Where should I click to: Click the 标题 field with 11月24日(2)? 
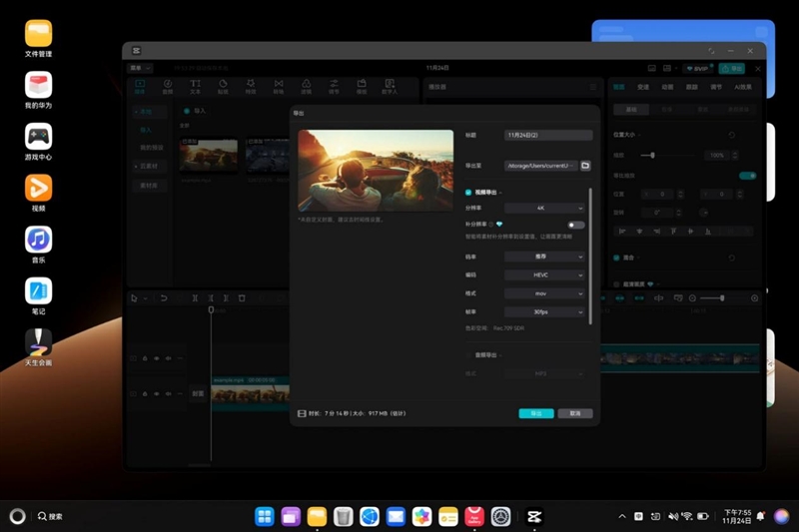[548, 134]
